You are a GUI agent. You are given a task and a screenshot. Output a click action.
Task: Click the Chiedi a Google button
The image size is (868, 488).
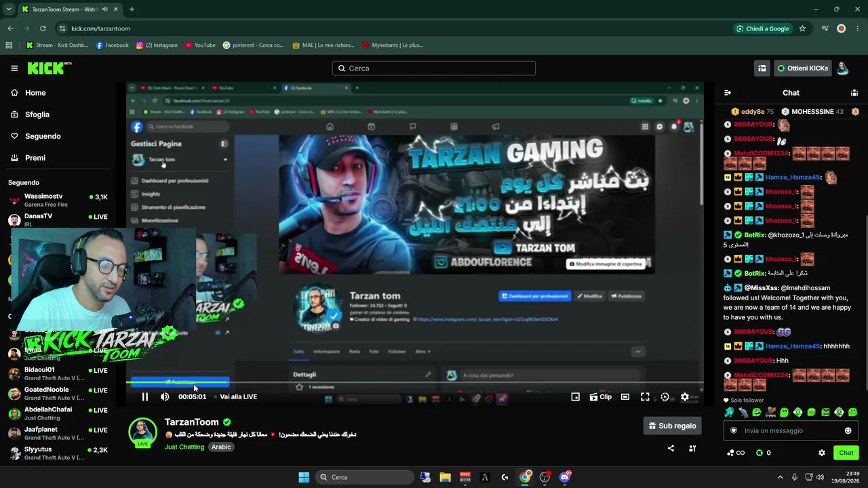[x=764, y=28]
